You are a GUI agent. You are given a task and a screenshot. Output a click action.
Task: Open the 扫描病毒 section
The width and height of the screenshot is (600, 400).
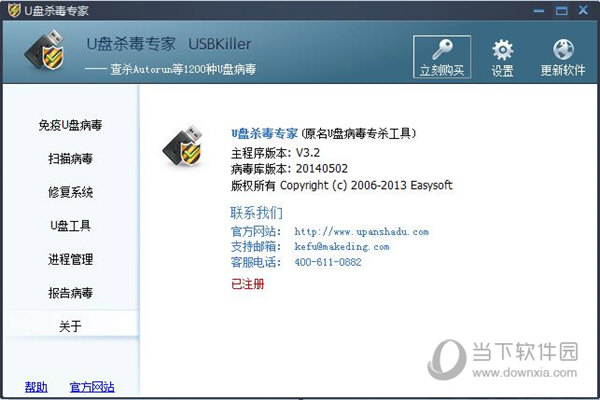tap(70, 158)
